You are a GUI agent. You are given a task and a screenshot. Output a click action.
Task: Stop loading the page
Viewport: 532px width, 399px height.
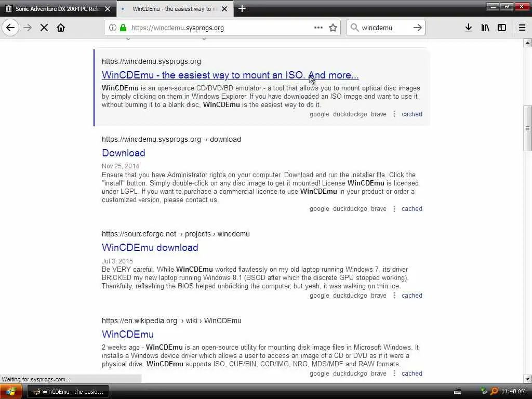44,28
